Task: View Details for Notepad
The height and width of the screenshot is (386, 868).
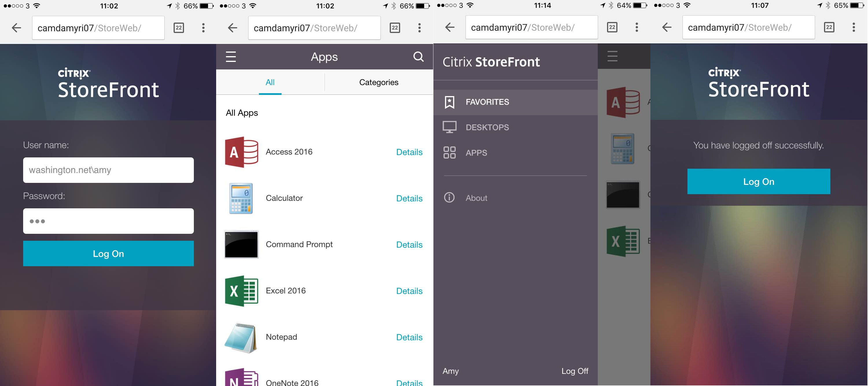Action: point(409,337)
